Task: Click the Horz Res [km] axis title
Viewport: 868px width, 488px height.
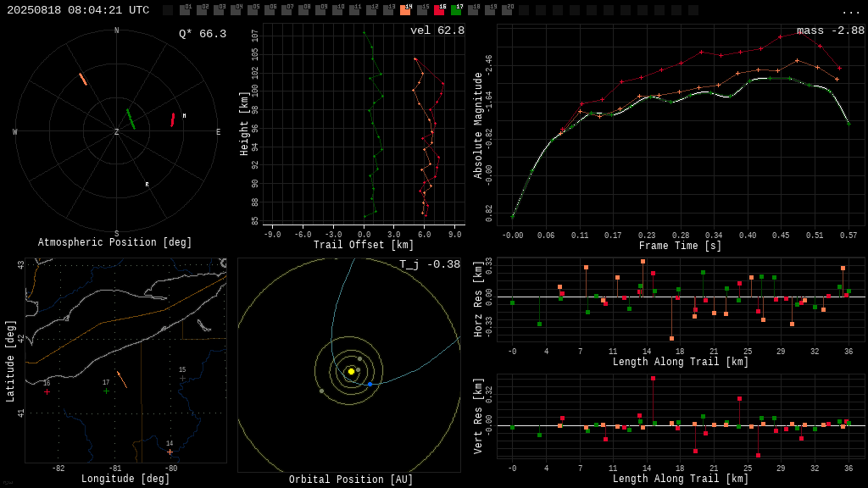Action: pyautogui.click(x=478, y=299)
